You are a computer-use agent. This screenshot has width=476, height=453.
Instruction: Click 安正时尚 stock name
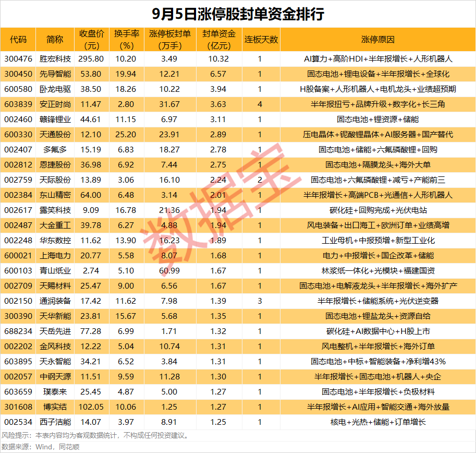coord(55,104)
